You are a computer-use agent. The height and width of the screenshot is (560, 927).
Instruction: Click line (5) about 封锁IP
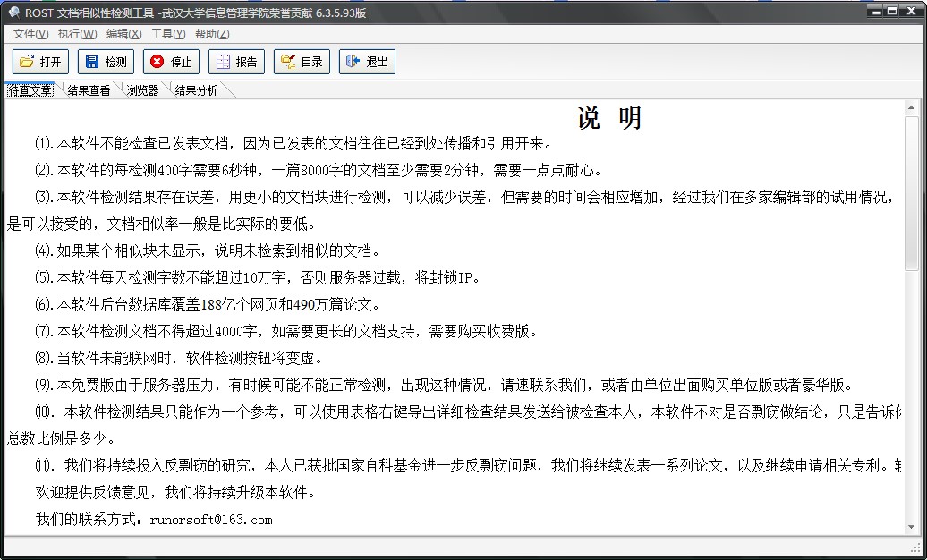258,278
